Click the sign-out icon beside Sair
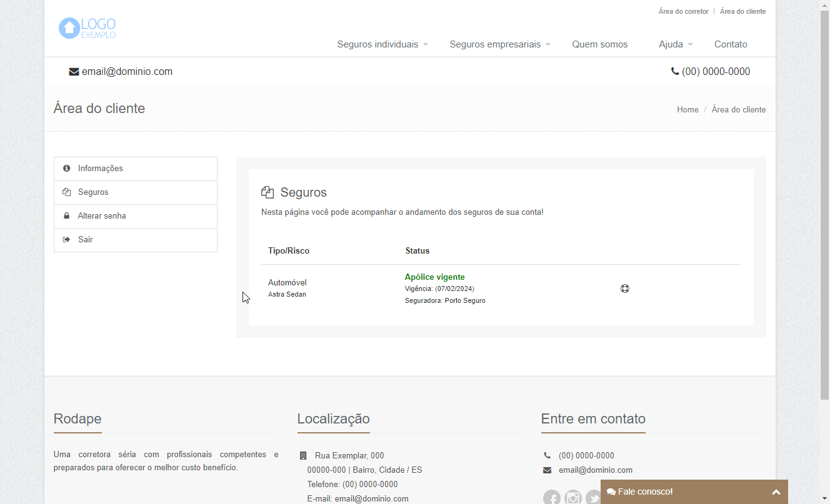The width and height of the screenshot is (830, 504). tap(67, 240)
